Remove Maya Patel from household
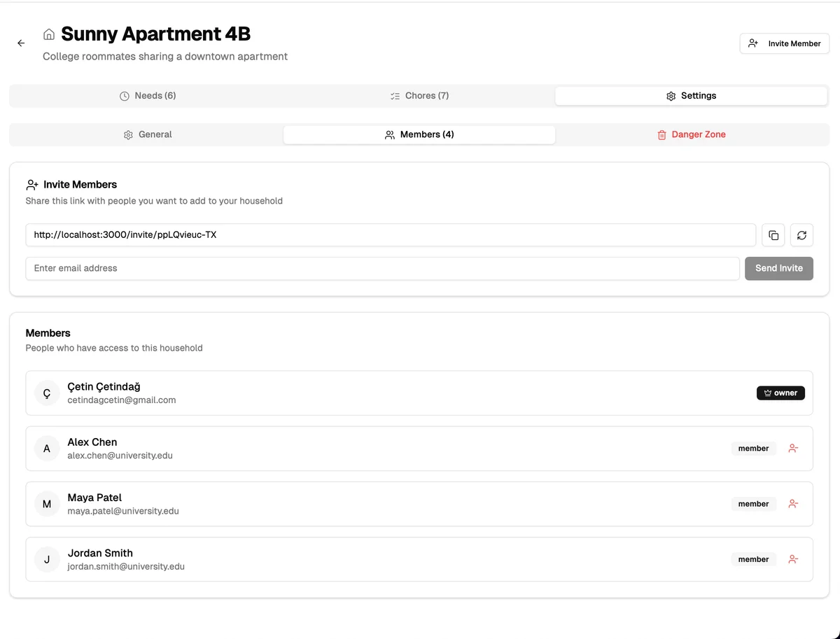This screenshot has width=840, height=639. pyautogui.click(x=793, y=504)
